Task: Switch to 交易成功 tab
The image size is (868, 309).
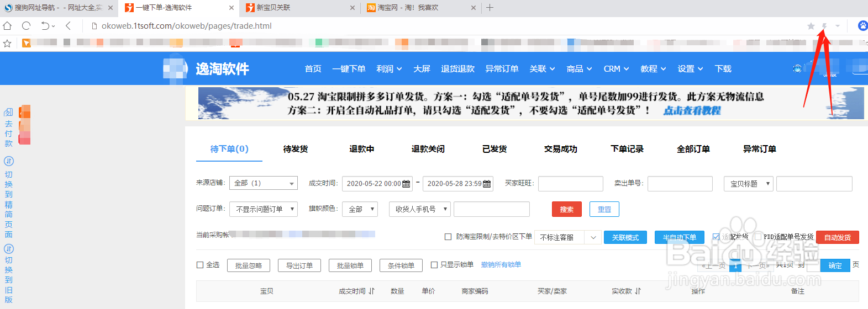Action: 561,149
